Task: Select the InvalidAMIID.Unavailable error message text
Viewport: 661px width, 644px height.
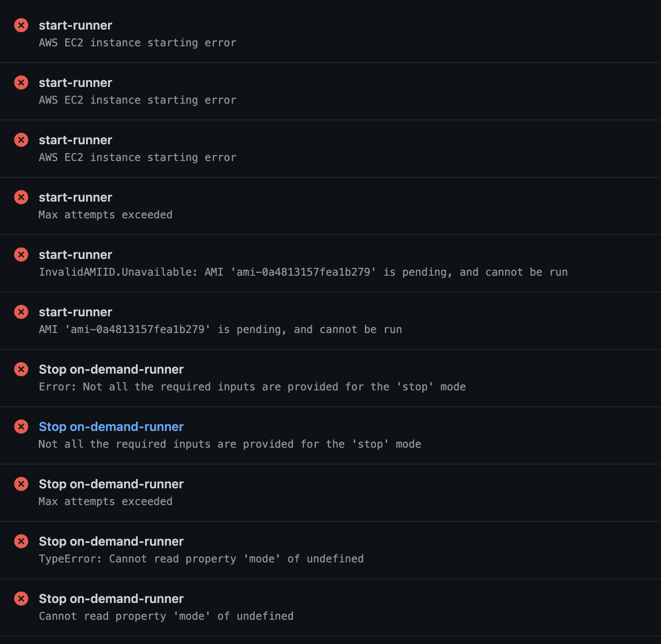Action: pyautogui.click(x=303, y=272)
